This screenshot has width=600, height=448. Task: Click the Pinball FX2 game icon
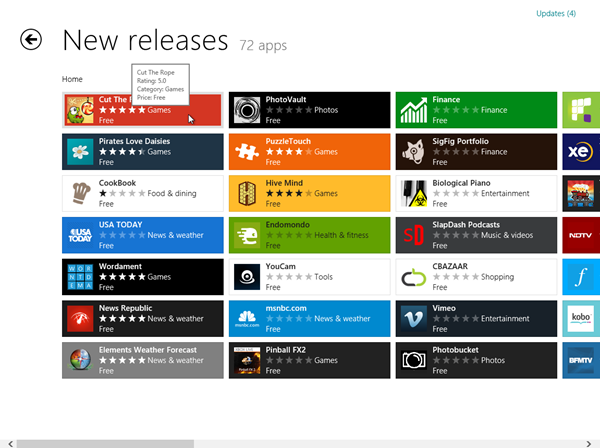tap(247, 360)
